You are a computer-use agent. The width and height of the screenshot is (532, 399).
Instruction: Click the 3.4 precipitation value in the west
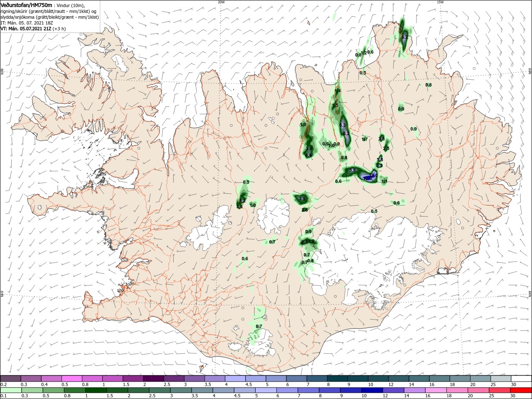click(x=239, y=207)
